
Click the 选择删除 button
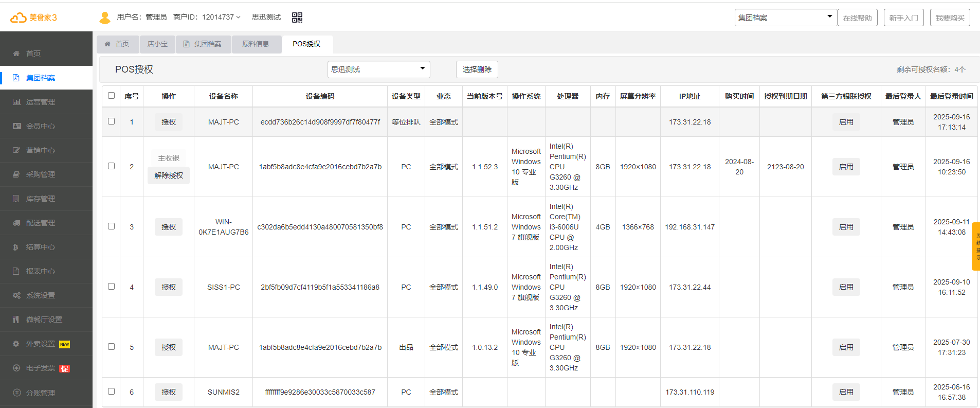(477, 69)
